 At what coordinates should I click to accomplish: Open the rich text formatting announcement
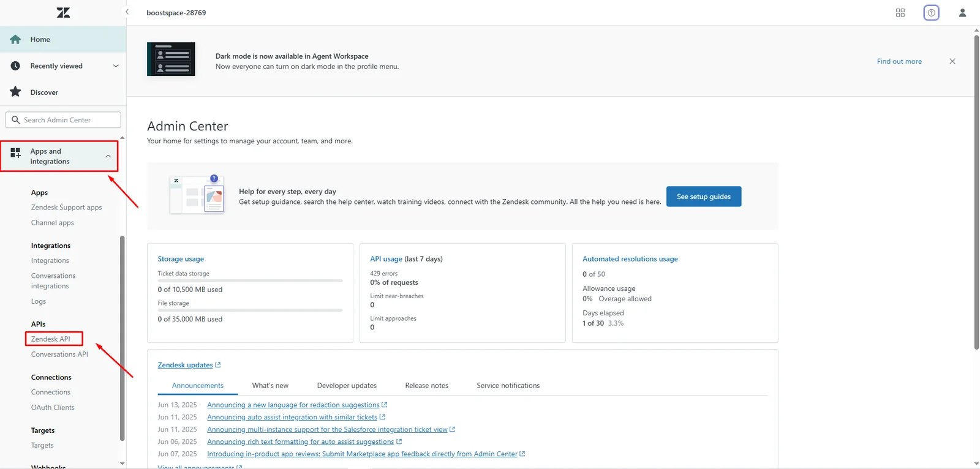click(x=304, y=442)
